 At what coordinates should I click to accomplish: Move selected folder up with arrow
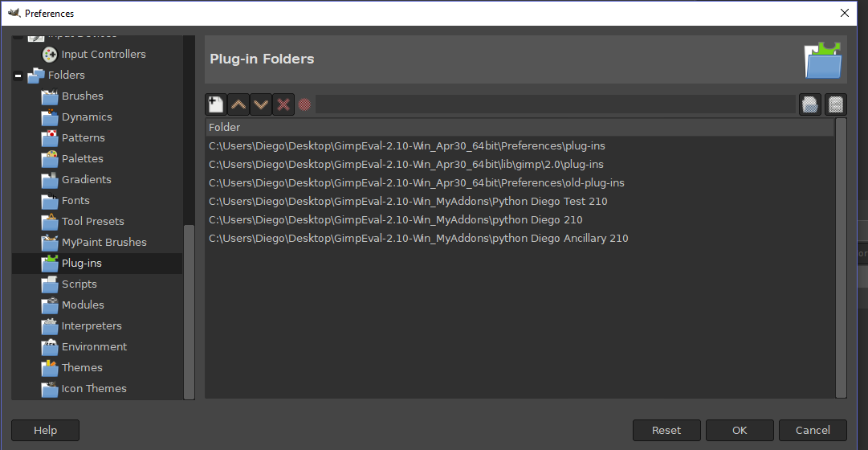click(x=238, y=104)
